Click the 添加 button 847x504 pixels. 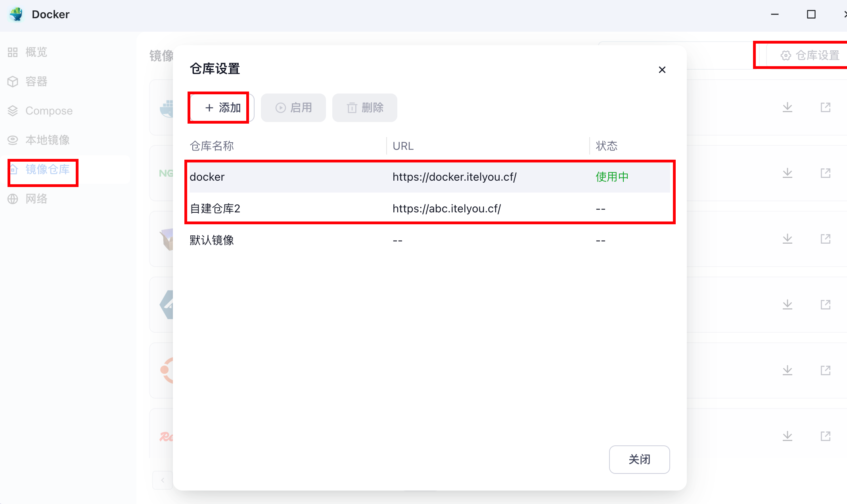[222, 108]
